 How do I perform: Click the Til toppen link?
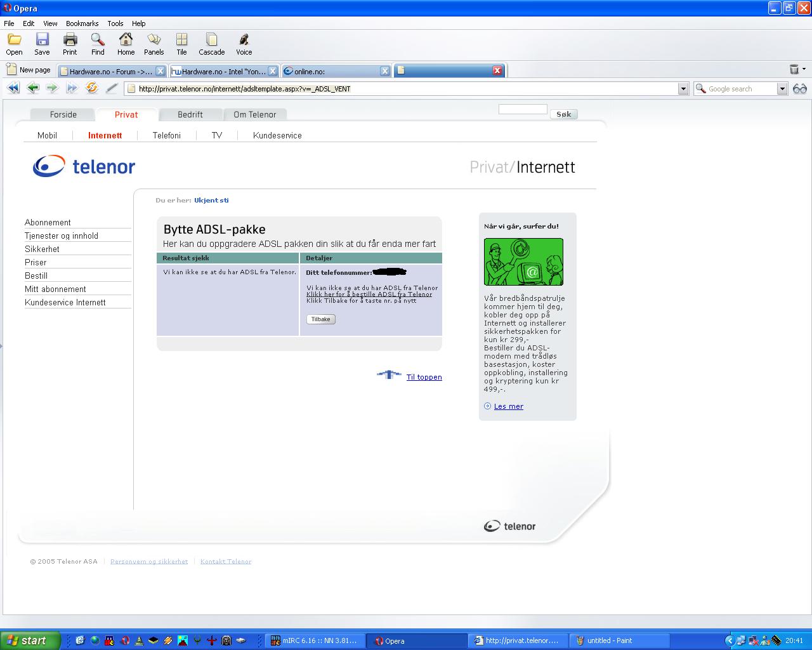point(424,377)
